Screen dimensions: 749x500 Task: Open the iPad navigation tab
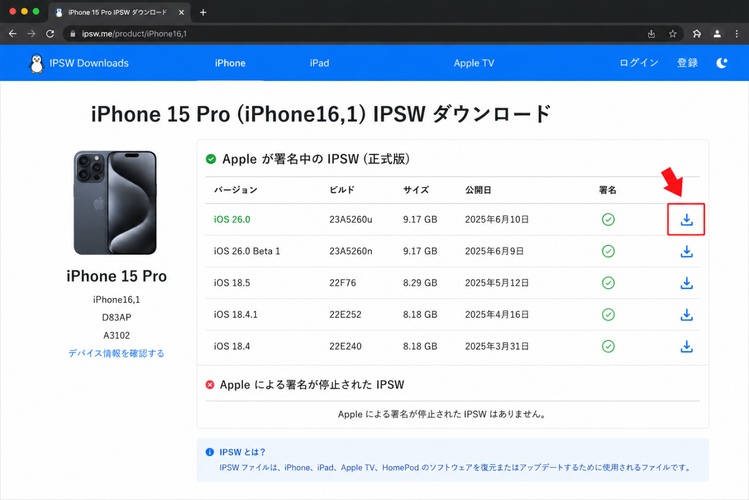[x=319, y=63]
